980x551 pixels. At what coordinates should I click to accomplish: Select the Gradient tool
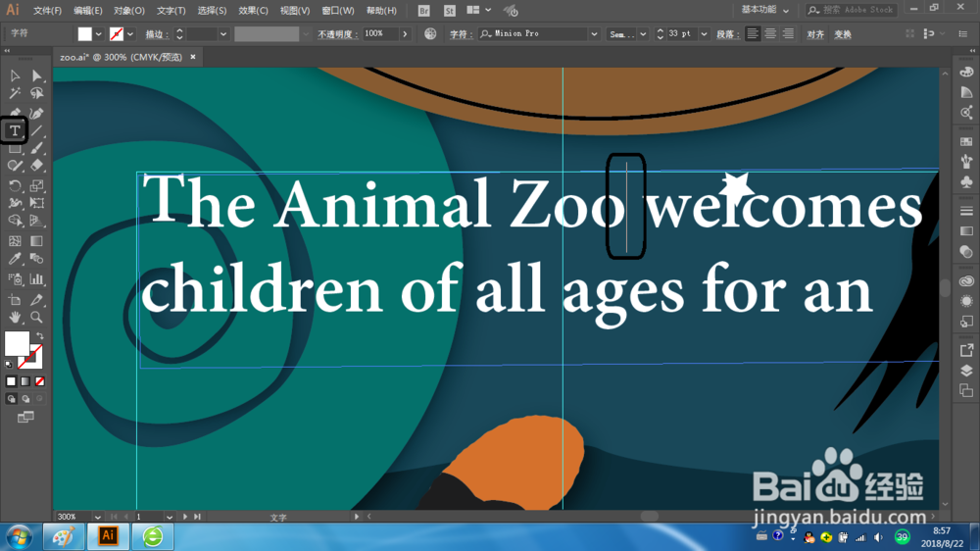coord(37,241)
